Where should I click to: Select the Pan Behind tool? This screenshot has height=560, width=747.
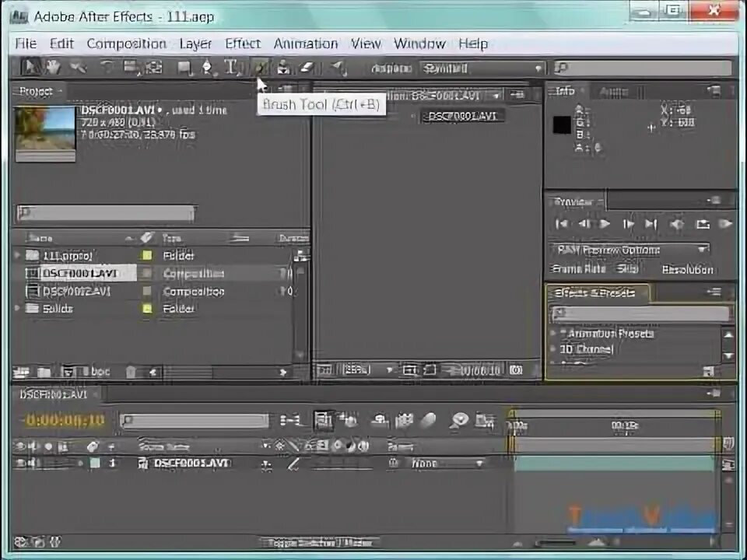point(154,67)
